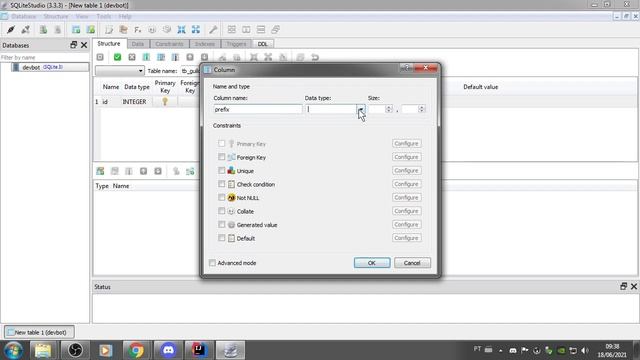This screenshot has height=360, width=640.
Task: Click Configure for Not NULL
Action: [407, 197]
